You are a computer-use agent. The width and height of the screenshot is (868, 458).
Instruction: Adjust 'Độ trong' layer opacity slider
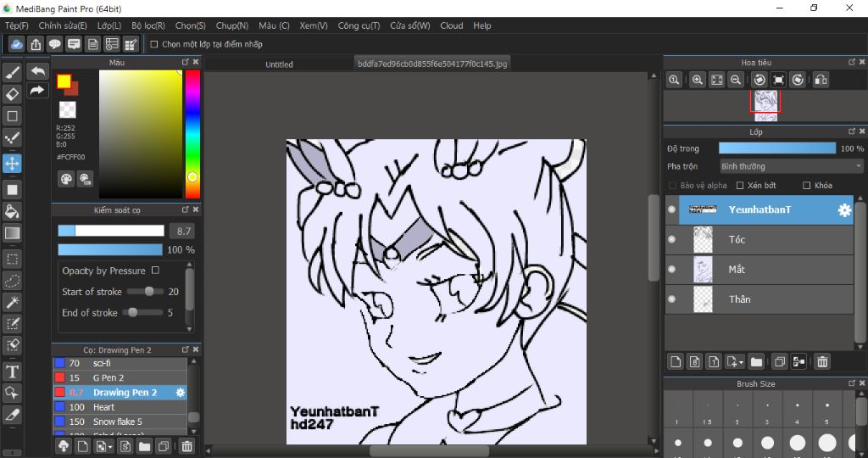[x=777, y=148]
